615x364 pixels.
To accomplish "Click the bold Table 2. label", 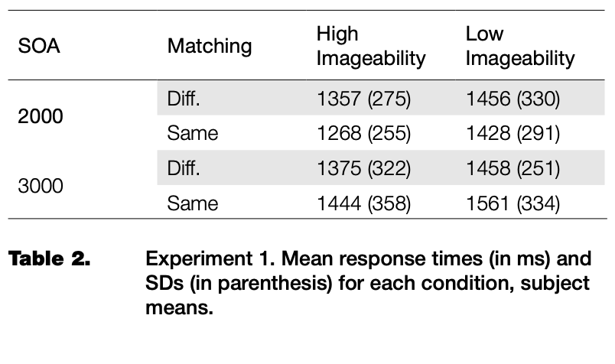I will tap(49, 258).
